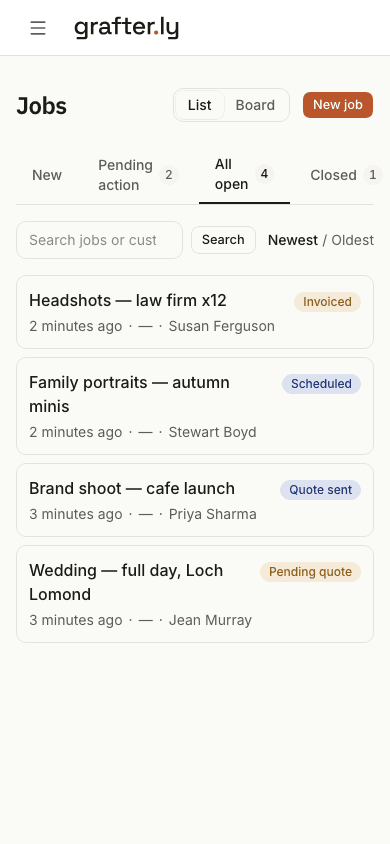Click the Quote sent status badge
The image size is (390, 844).
click(320, 490)
